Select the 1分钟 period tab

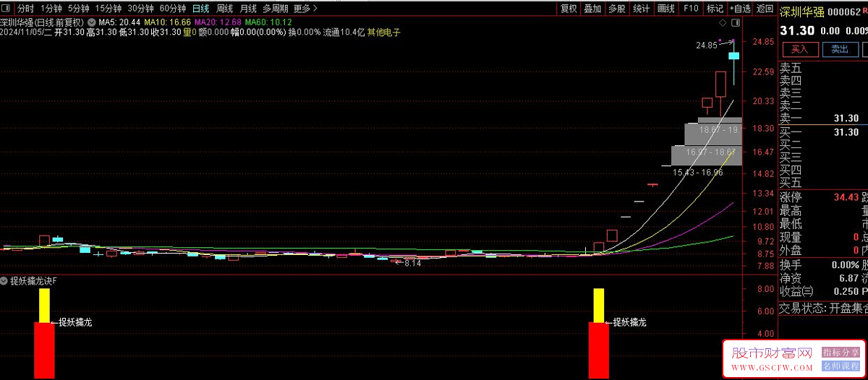[x=51, y=9]
